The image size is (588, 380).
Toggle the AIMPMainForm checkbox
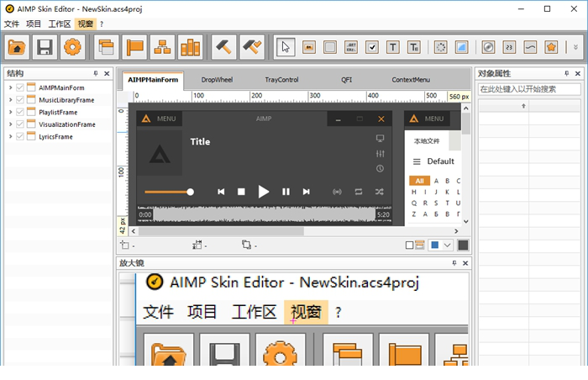[20, 87]
